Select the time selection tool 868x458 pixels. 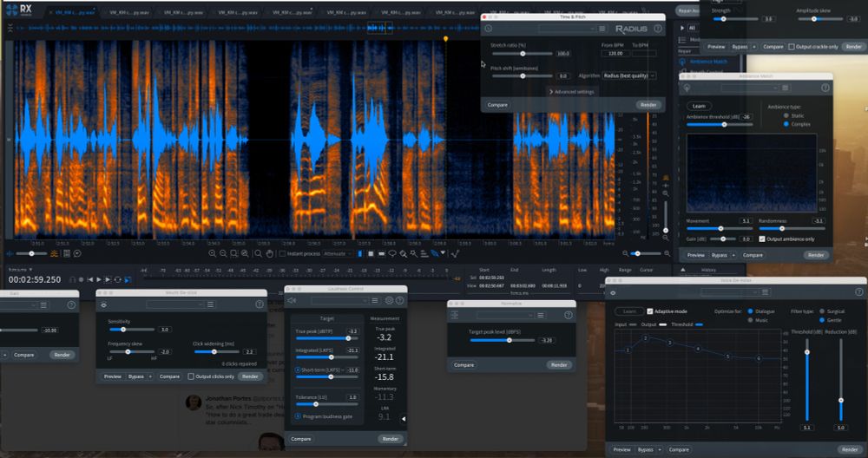(360, 253)
